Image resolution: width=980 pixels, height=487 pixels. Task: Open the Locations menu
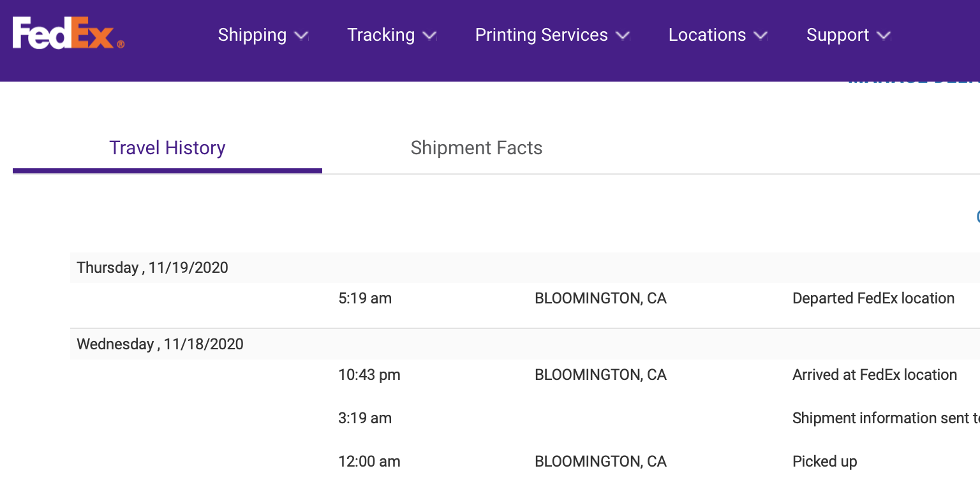(x=707, y=35)
